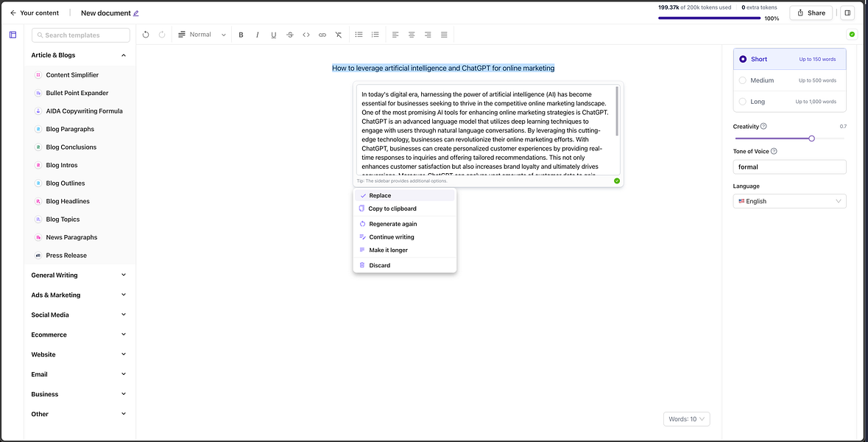The height and width of the screenshot is (442, 868).
Task: Click green status check in toolbar
Action: [852, 35]
